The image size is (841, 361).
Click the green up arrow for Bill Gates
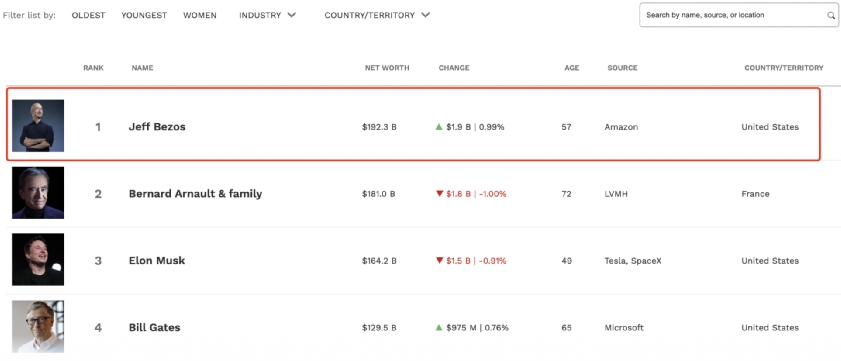(x=439, y=327)
